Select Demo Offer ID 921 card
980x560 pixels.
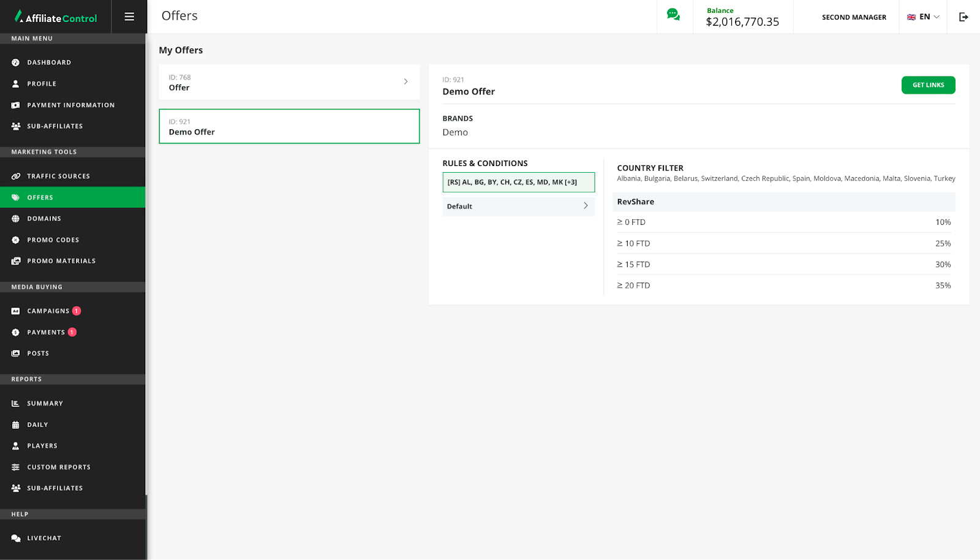(x=289, y=127)
